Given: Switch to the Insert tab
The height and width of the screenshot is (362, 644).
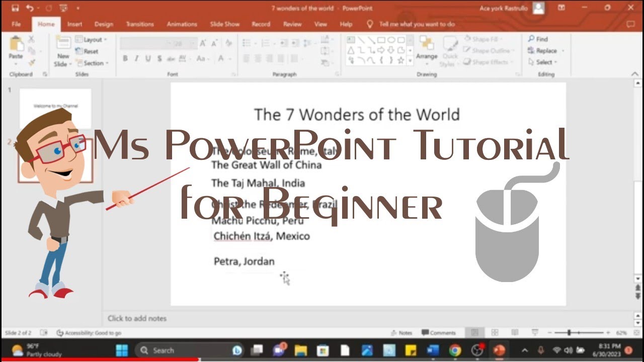Looking at the screenshot, I should (74, 24).
